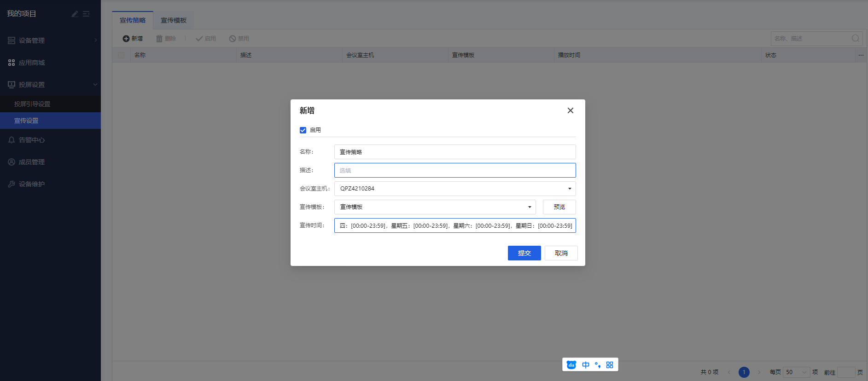Click the 提交 button

coord(524,253)
